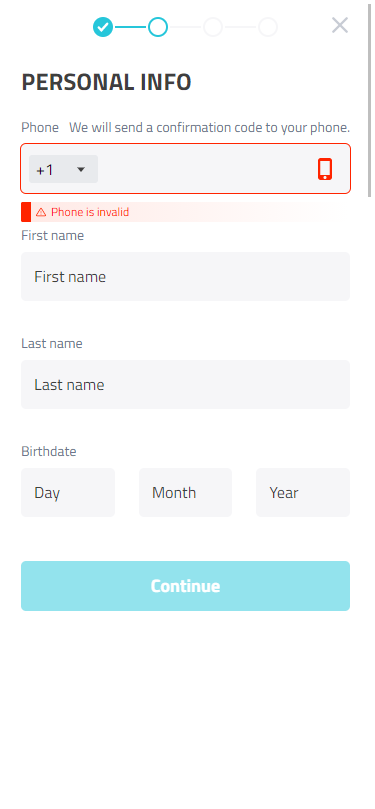
Task: Click the confirmation code hint text
Action: click(x=209, y=127)
